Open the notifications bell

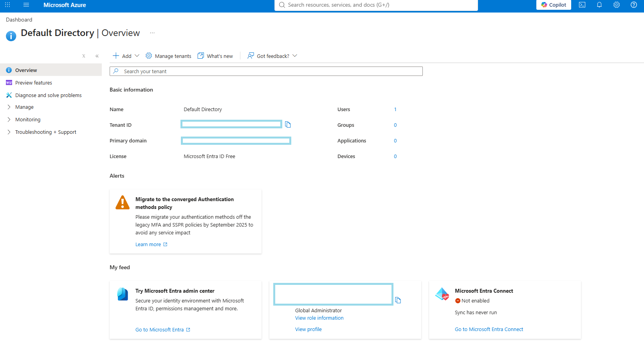pos(599,5)
